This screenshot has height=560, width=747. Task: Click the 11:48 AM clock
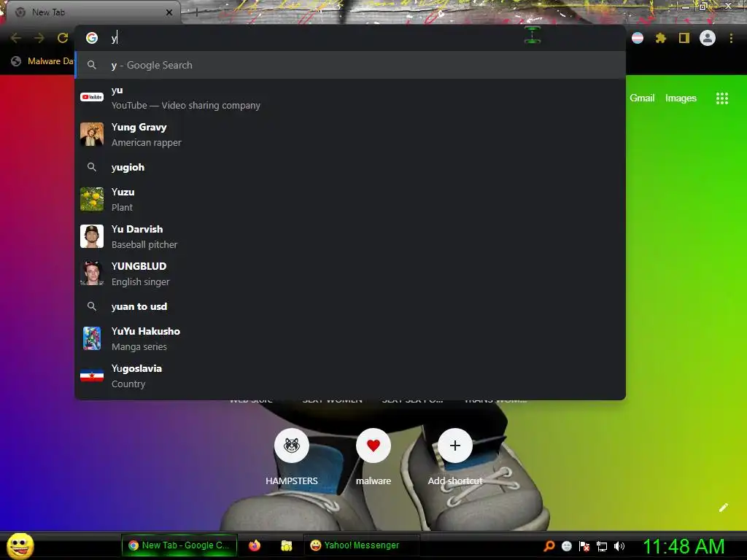(684, 546)
